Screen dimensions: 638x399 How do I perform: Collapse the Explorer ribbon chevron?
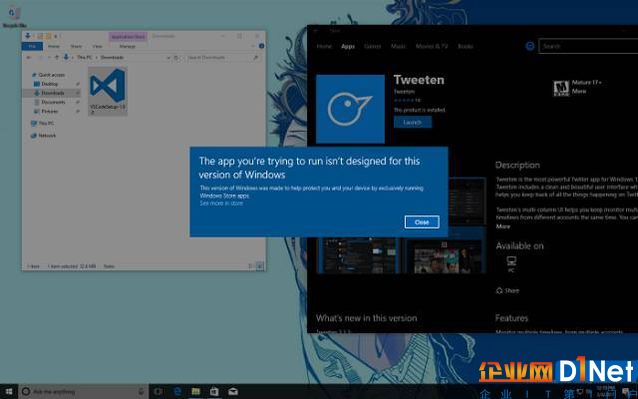point(253,46)
